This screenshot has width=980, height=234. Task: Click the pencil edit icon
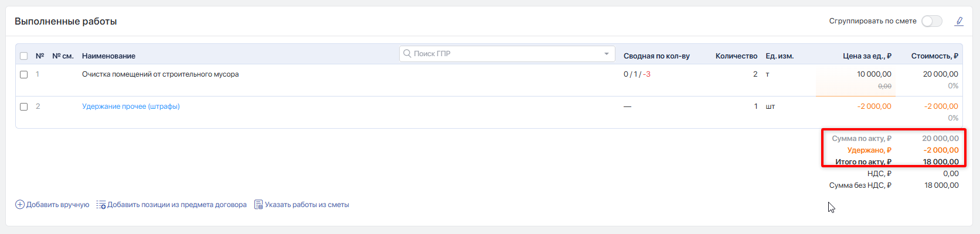959,21
